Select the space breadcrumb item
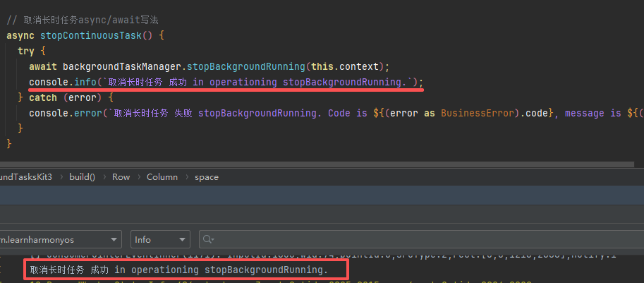The width and height of the screenshot is (644, 283). [207, 177]
